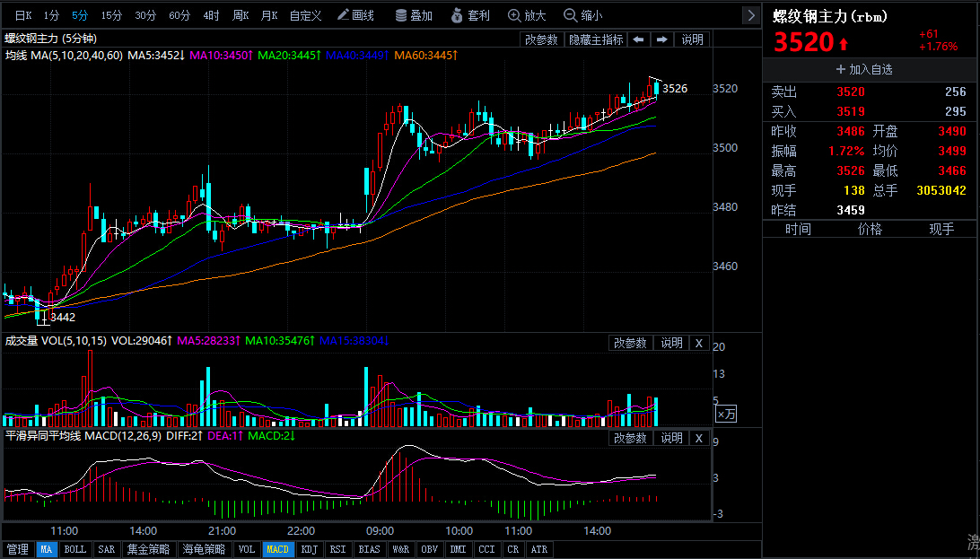The width and height of the screenshot is (980, 559).
Task: Click the right arrow in main chart header
Action: 661,39
